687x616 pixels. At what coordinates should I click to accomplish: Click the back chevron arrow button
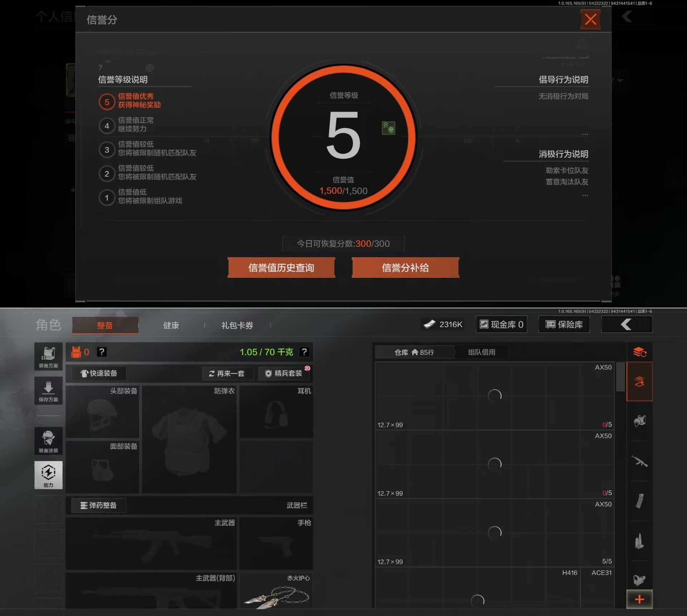coord(627,324)
